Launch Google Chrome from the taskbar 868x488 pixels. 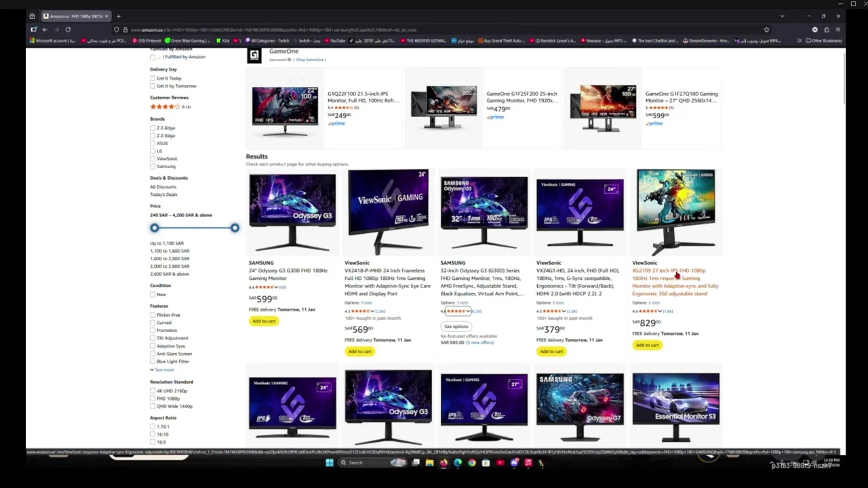point(472,463)
